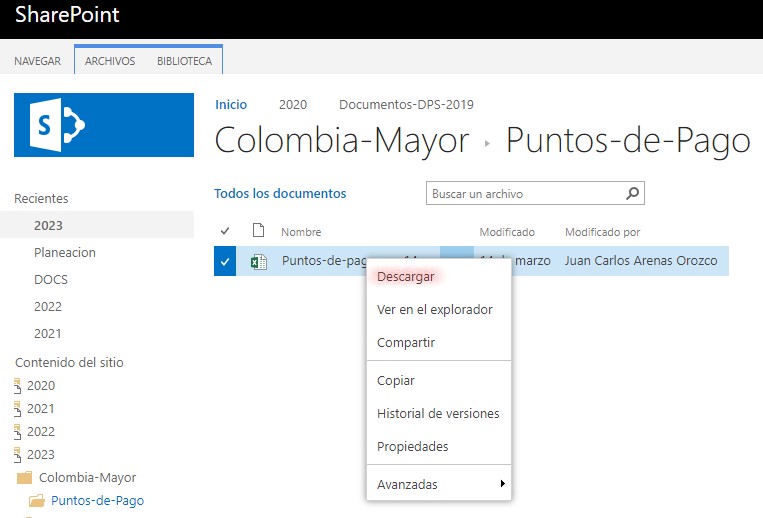Click the Colombia-Mayor breadcrumb title
Screen dimensions: 763x518
pyautogui.click(x=342, y=141)
